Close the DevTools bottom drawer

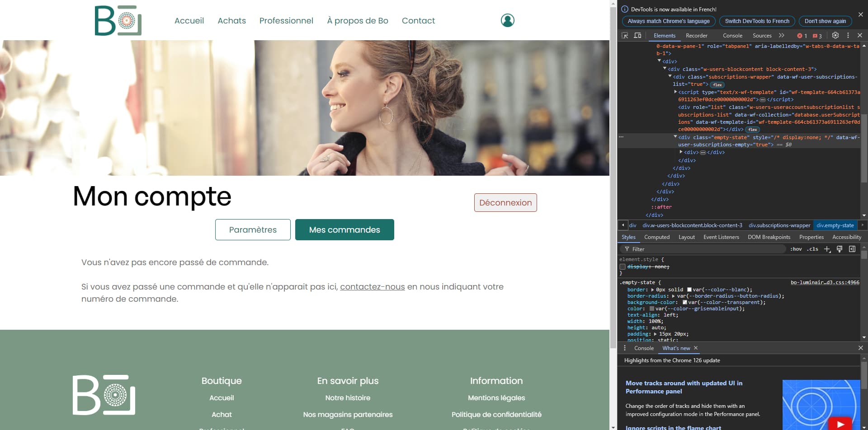point(861,348)
